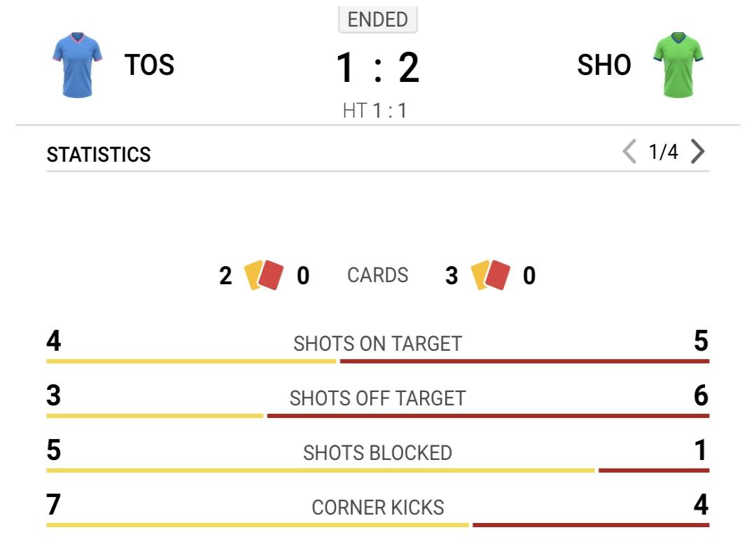Open the SHO team name
This screenshot has width=756, height=551.
tap(604, 65)
